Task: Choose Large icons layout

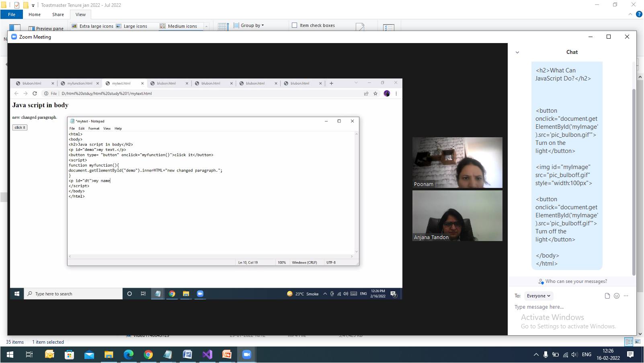Action: [131, 26]
